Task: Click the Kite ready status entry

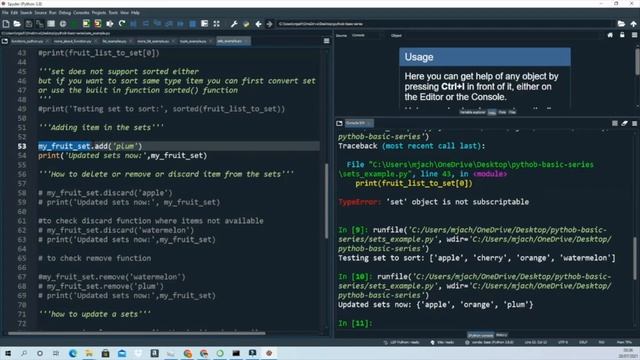Action: click(442, 342)
